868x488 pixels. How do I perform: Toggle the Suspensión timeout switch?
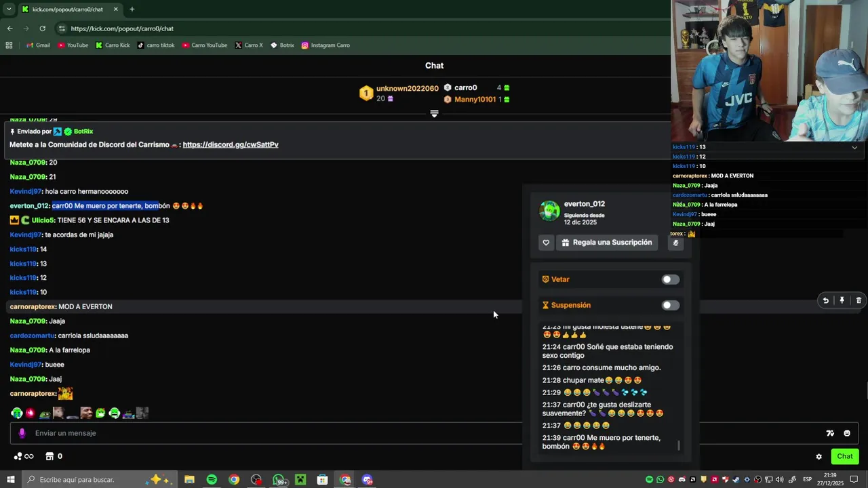click(x=670, y=305)
